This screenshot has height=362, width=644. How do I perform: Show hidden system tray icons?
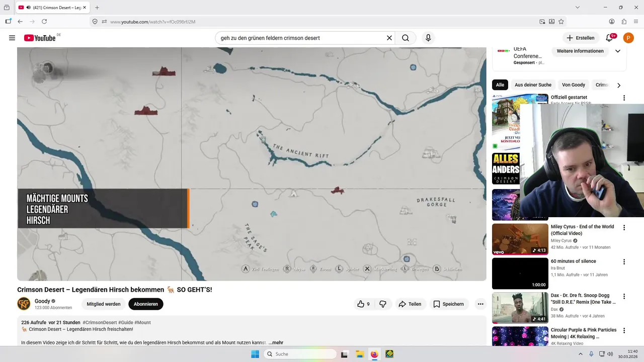tap(581, 354)
